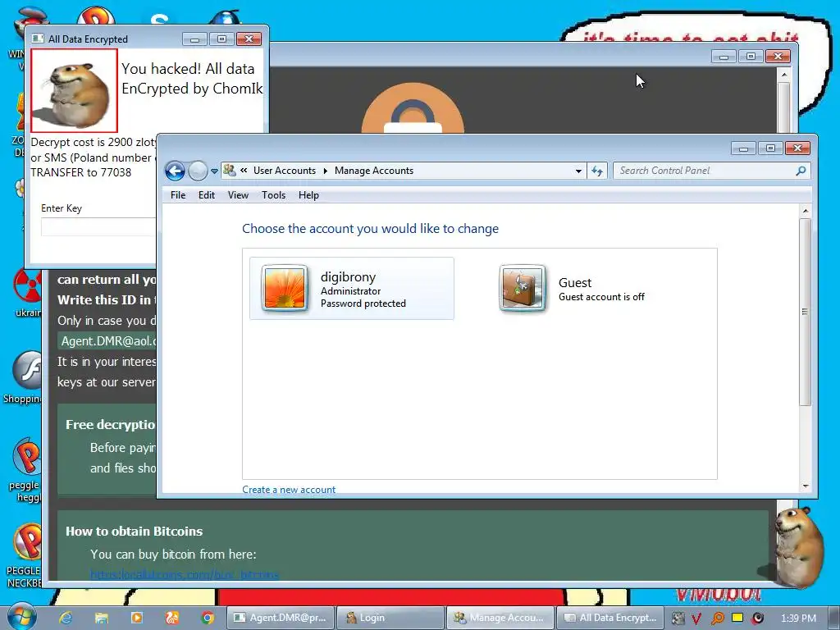Click the Guest account name
Viewport: 840px width, 630px height.
[x=575, y=282]
